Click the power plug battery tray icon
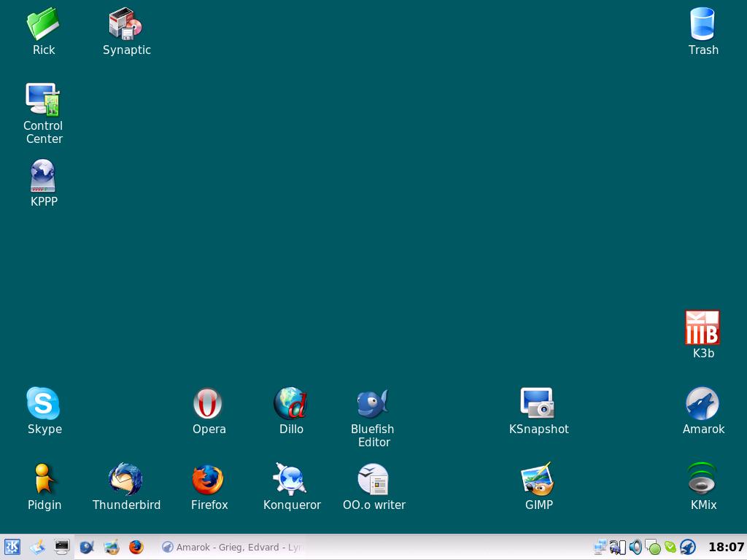 coord(618,547)
